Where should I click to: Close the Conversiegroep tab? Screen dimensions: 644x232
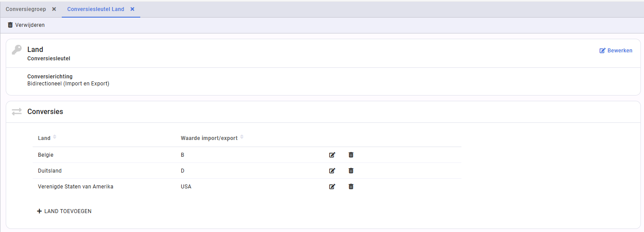coord(54,9)
